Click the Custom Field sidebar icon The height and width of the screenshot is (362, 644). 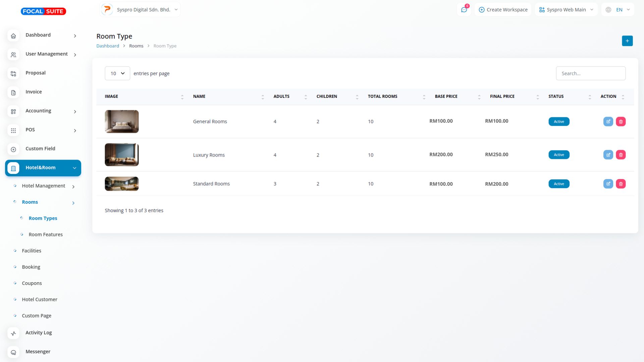(x=13, y=149)
